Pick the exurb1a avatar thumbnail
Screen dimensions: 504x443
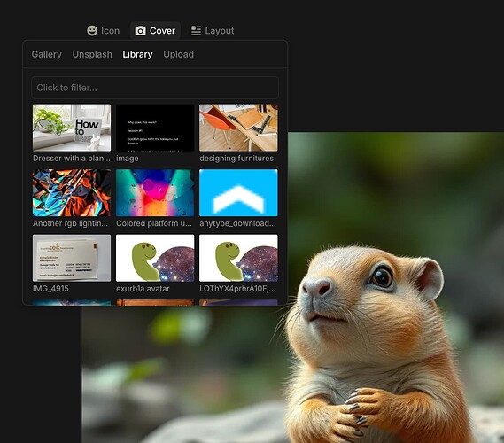[155, 258]
